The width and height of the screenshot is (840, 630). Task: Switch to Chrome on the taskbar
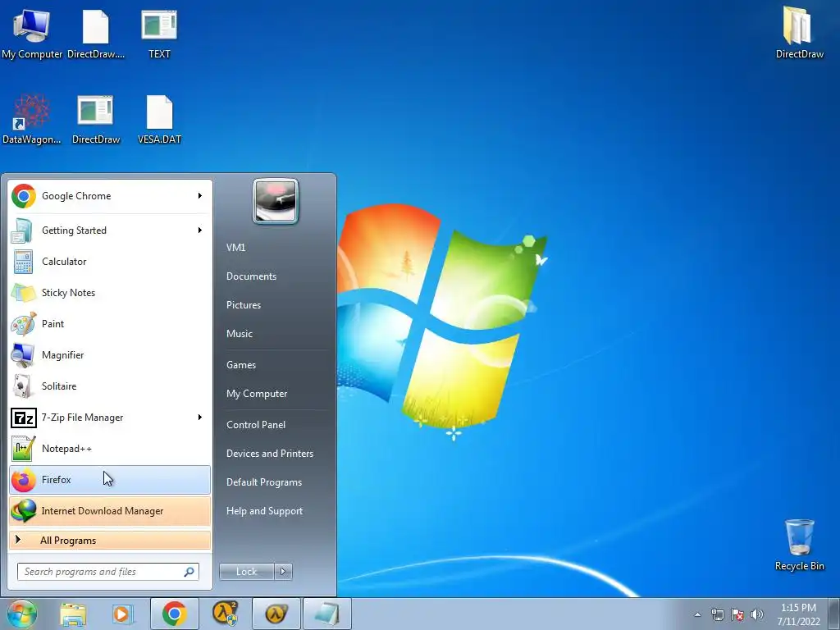(175, 614)
